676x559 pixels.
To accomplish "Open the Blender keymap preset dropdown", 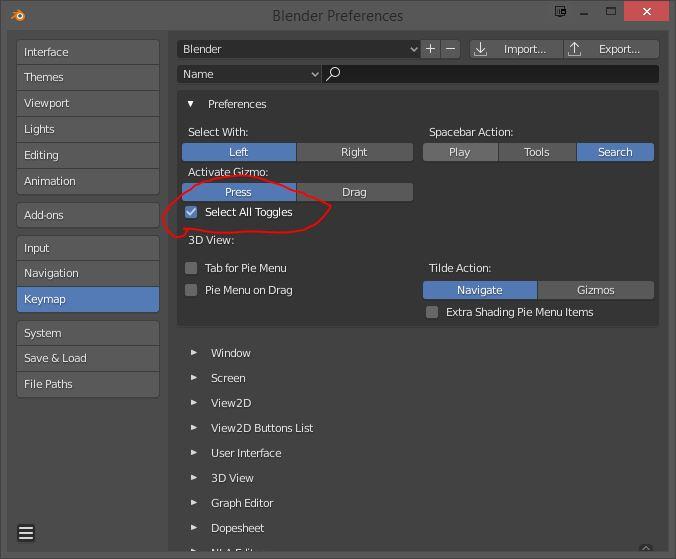I will pyautogui.click(x=298, y=49).
